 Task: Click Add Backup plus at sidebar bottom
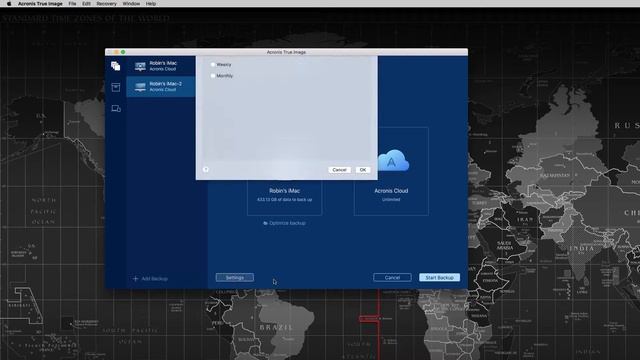[x=150, y=279]
